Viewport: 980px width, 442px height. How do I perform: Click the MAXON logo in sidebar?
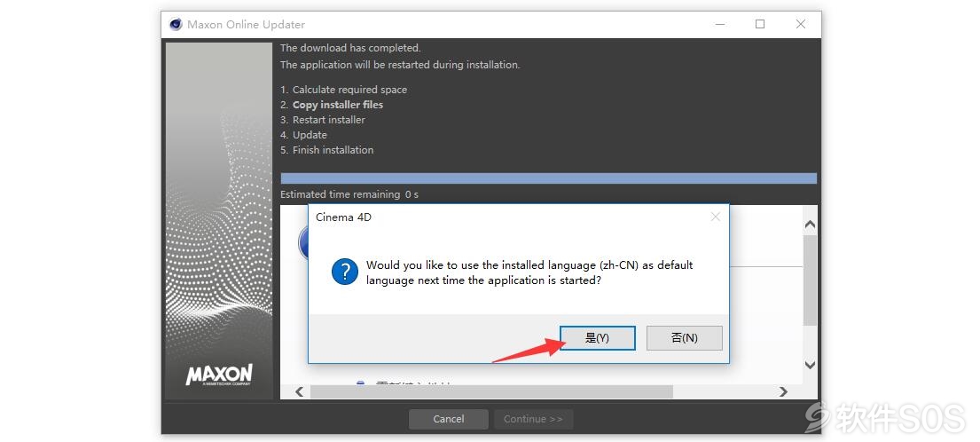[x=219, y=375]
